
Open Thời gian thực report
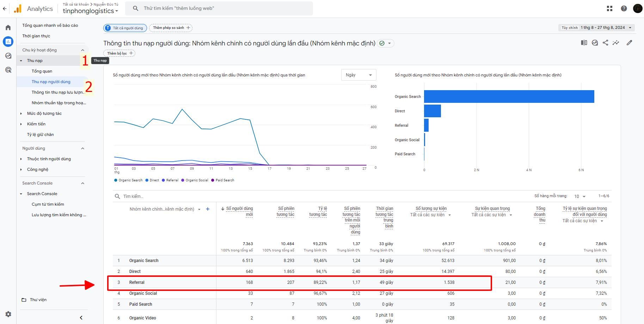(36, 36)
